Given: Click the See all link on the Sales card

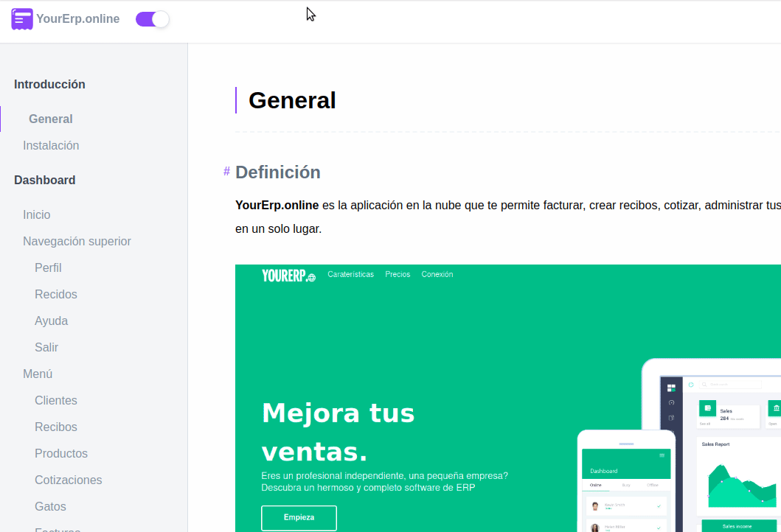Looking at the screenshot, I should coord(705,424).
